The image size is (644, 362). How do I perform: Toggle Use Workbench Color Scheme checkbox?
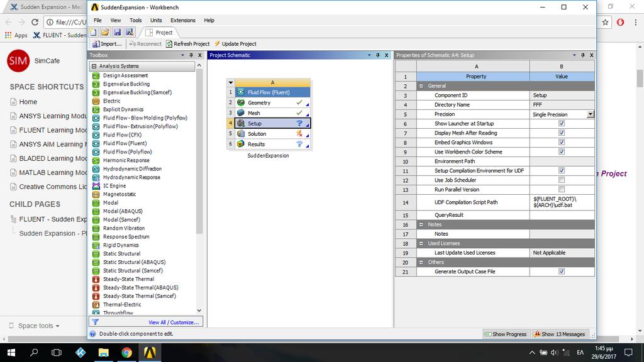click(x=562, y=152)
